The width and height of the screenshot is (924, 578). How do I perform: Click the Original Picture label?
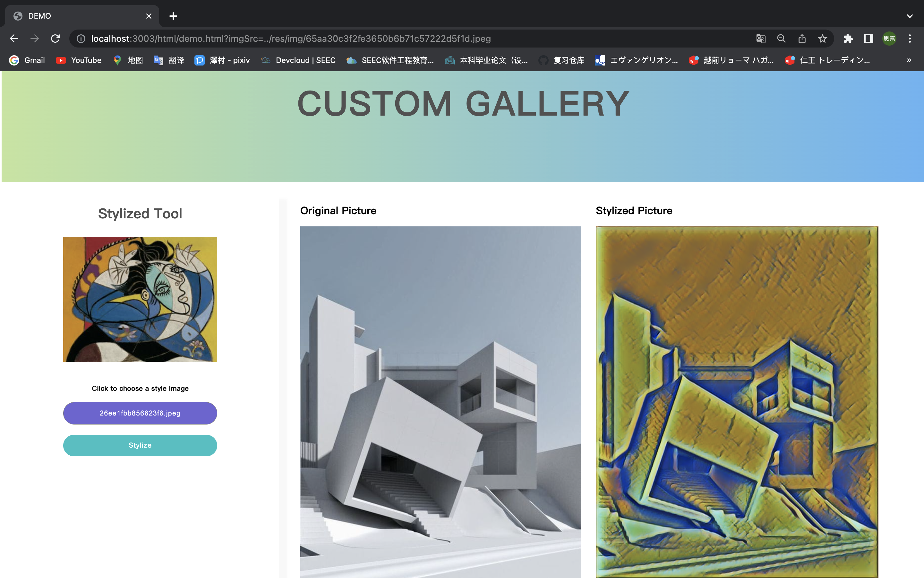tap(338, 211)
